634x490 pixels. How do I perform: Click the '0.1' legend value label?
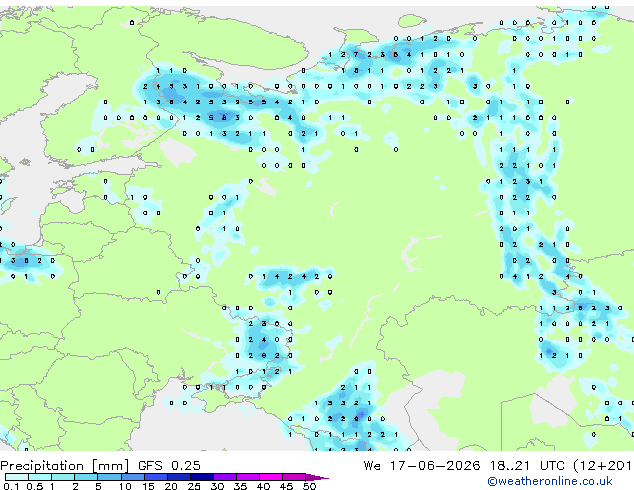coord(11,486)
